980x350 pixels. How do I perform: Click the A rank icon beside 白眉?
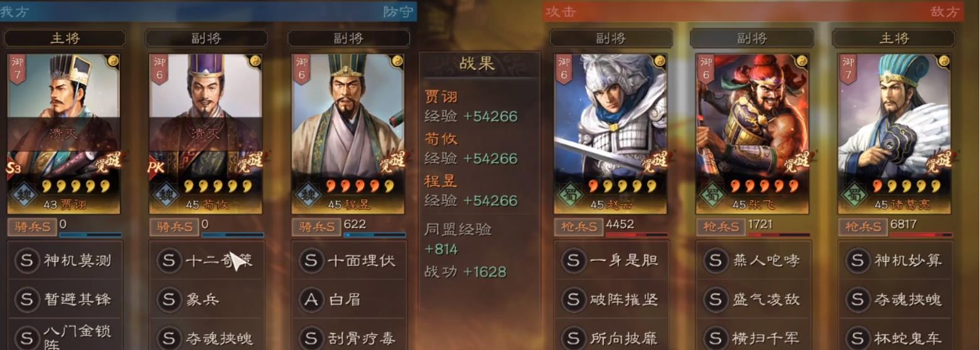[311, 300]
